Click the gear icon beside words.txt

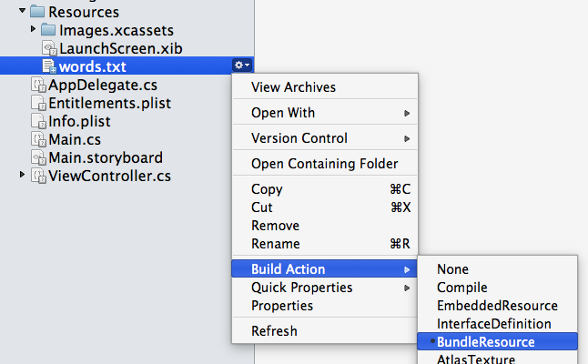click(x=242, y=66)
